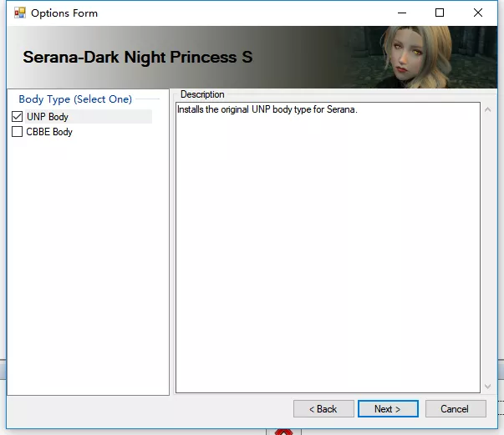Click the Body Type (Select One) heading

coord(75,99)
